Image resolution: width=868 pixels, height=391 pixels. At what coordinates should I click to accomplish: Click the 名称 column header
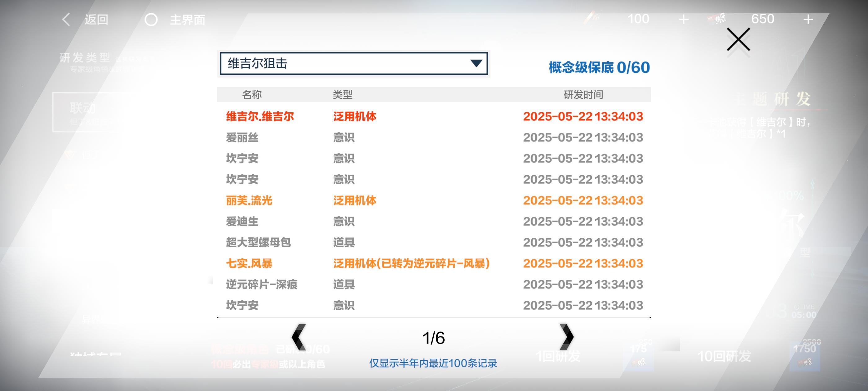click(252, 95)
